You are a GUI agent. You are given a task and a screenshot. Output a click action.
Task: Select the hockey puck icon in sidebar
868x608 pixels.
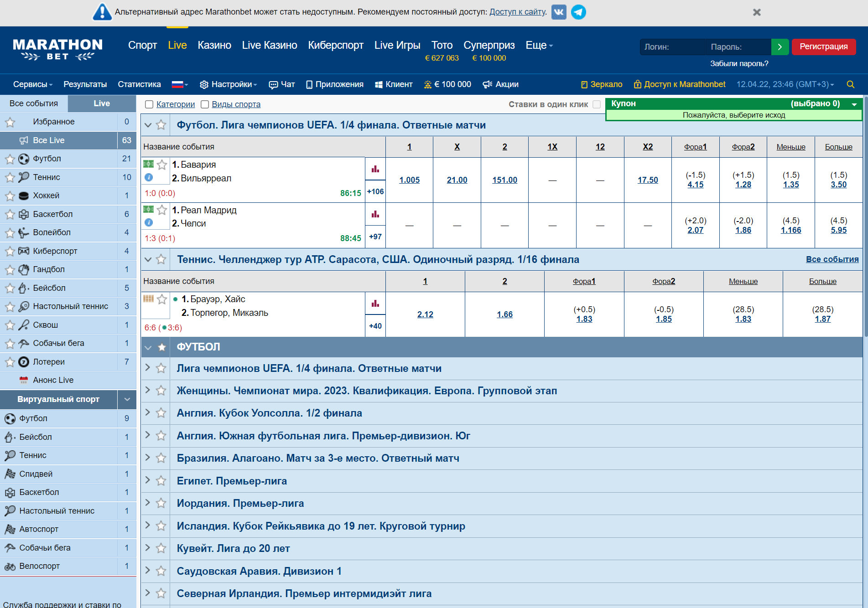click(x=24, y=196)
